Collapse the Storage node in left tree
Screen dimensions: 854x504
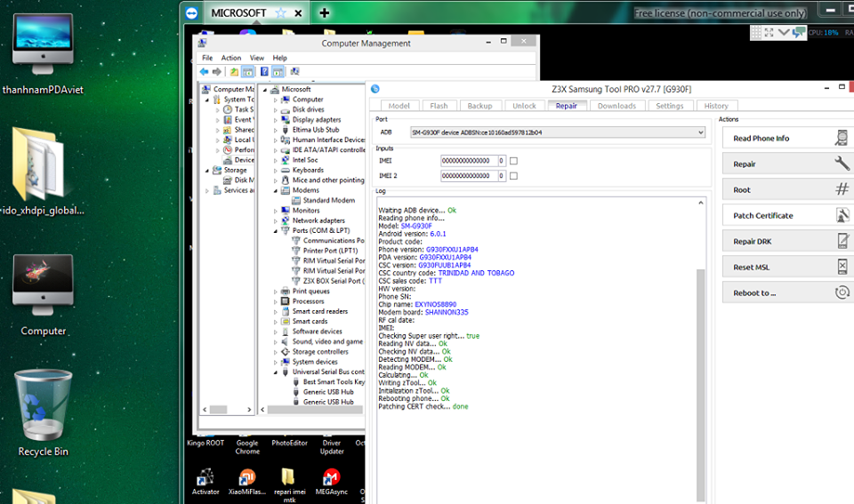click(207, 171)
